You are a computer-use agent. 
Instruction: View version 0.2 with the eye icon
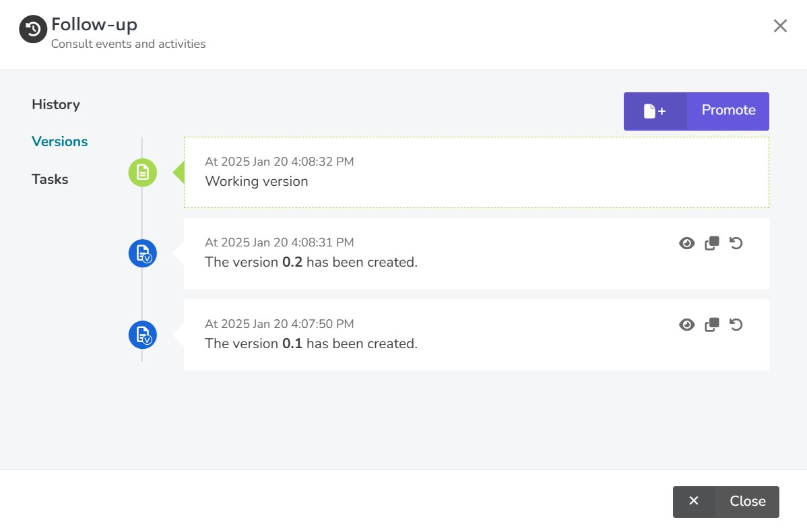tap(686, 243)
